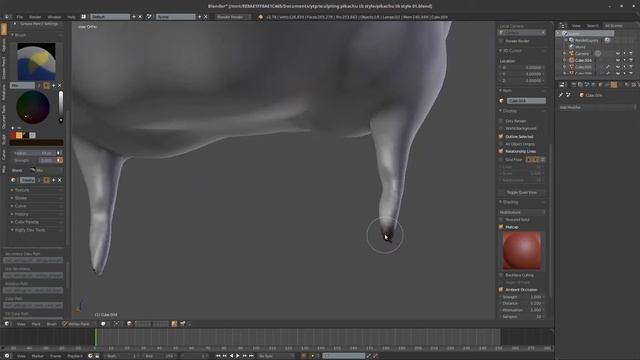Switch to the Options vertical tab
This screenshot has height=360, width=640.
click(x=4, y=45)
